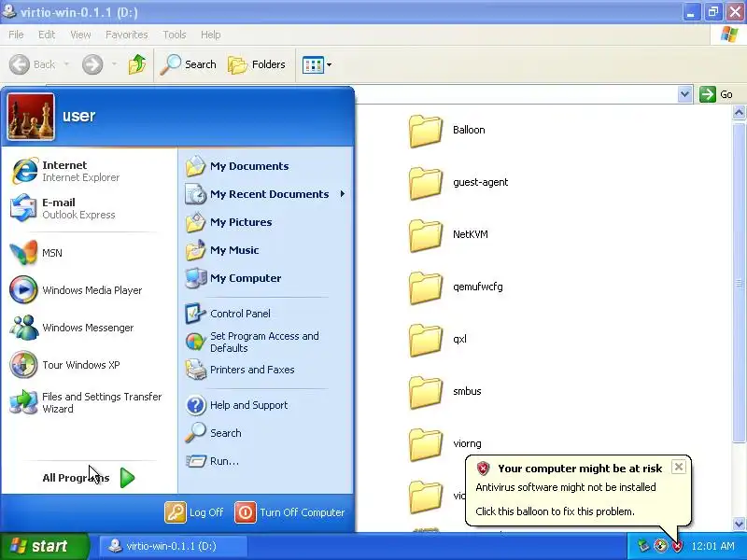Click the Log Off key icon
This screenshot has width=747, height=560.
coord(176,512)
